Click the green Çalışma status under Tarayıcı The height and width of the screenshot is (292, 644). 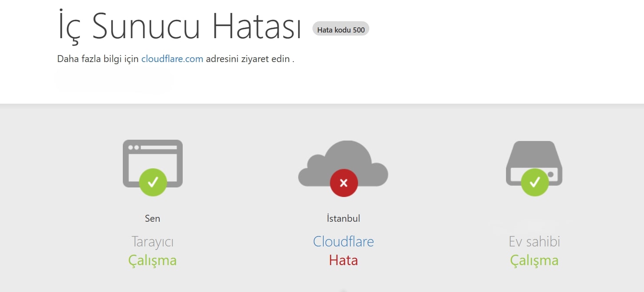pyautogui.click(x=152, y=260)
